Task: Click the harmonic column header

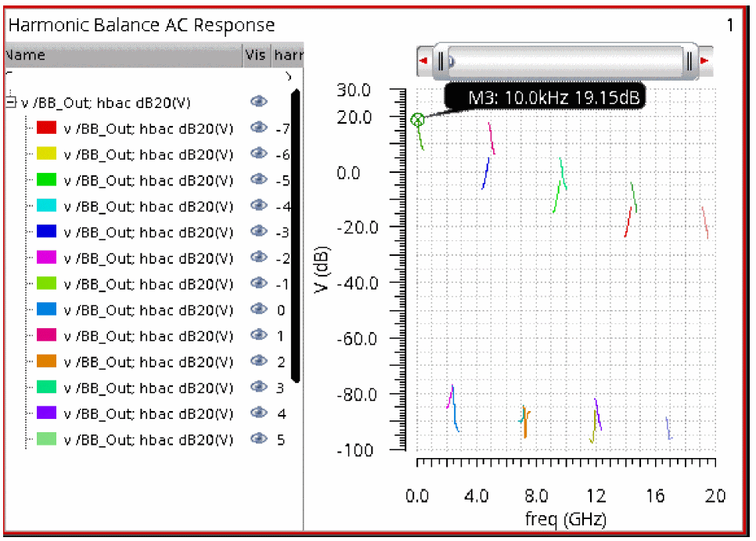Action: click(287, 56)
